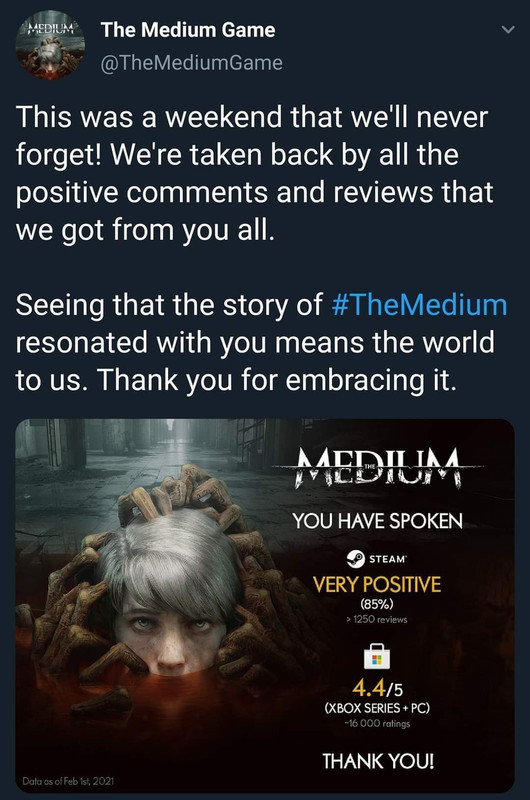Click the ~16 000 ratings text
530x800 pixels.
click(377, 723)
